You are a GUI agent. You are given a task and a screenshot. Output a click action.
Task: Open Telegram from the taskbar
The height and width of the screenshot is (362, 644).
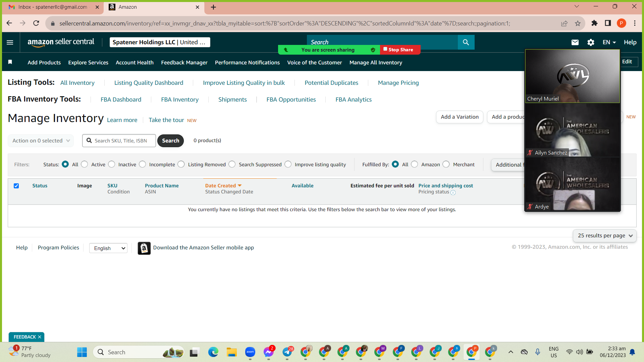287,352
